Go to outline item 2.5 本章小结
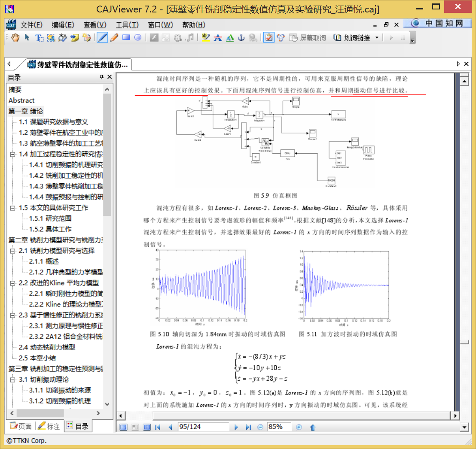Viewport: 476px width, 449px height. pos(37,358)
